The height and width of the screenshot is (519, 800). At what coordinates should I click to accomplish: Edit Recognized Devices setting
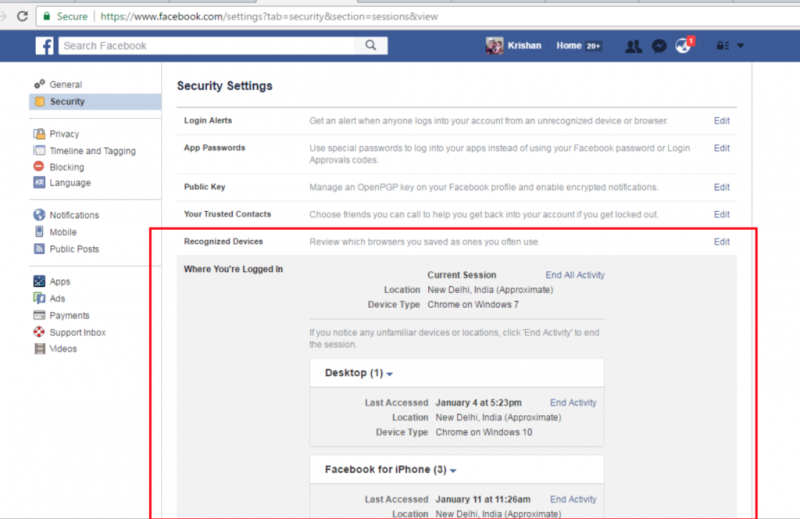[x=721, y=242]
